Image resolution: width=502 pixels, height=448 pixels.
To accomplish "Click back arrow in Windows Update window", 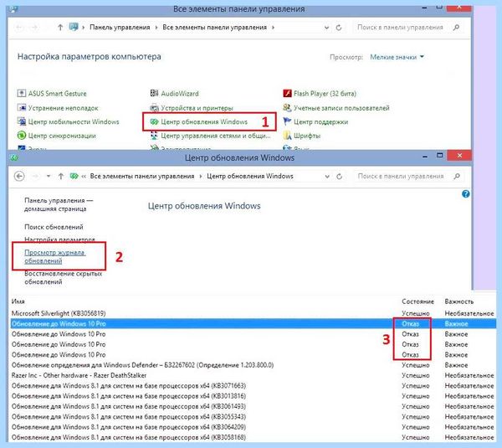I will 19,176.
